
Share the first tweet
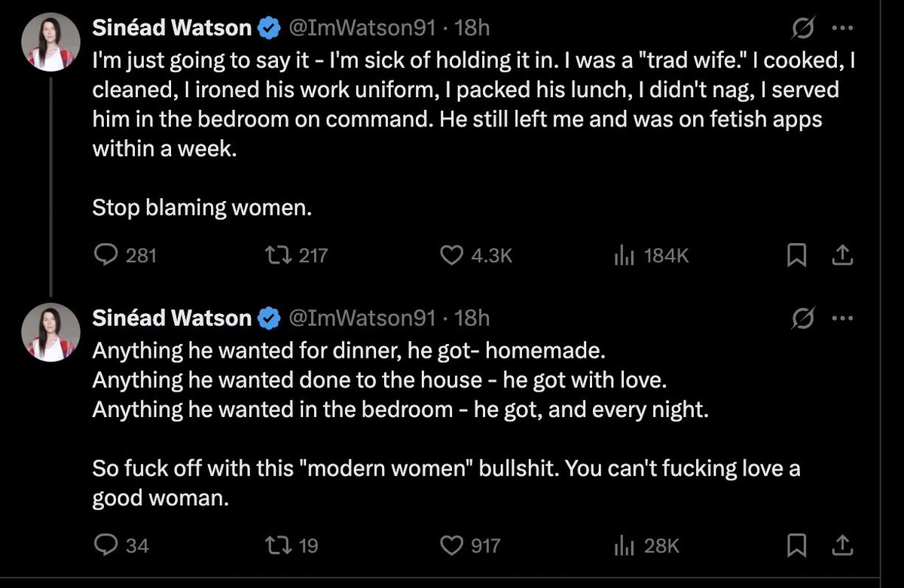click(841, 255)
